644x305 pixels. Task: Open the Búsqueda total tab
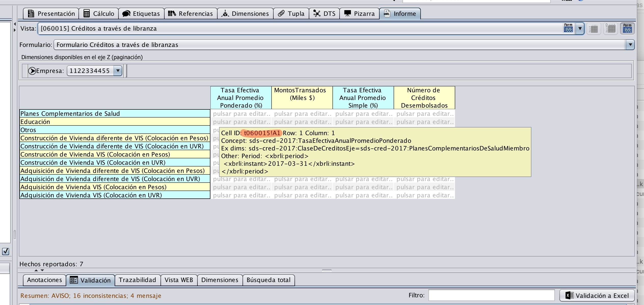(x=269, y=280)
